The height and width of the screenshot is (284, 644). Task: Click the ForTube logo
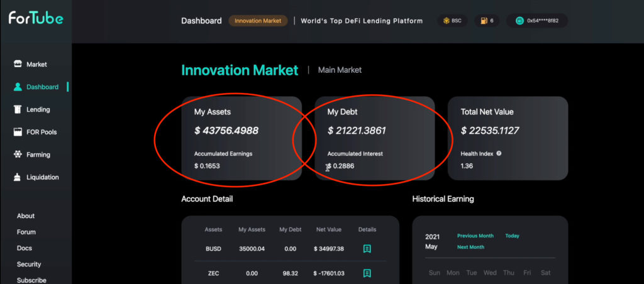pos(36,18)
